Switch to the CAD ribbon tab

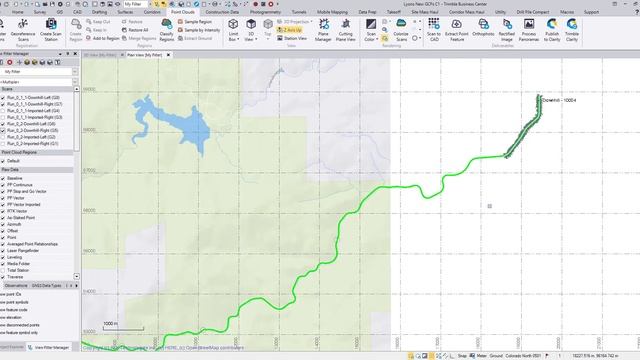(77, 12)
